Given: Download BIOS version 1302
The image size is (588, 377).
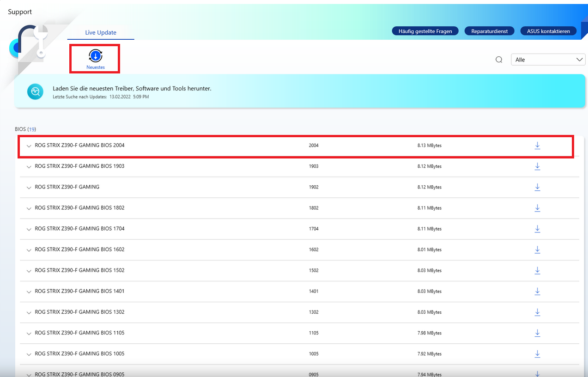Looking at the screenshot, I should (537, 312).
